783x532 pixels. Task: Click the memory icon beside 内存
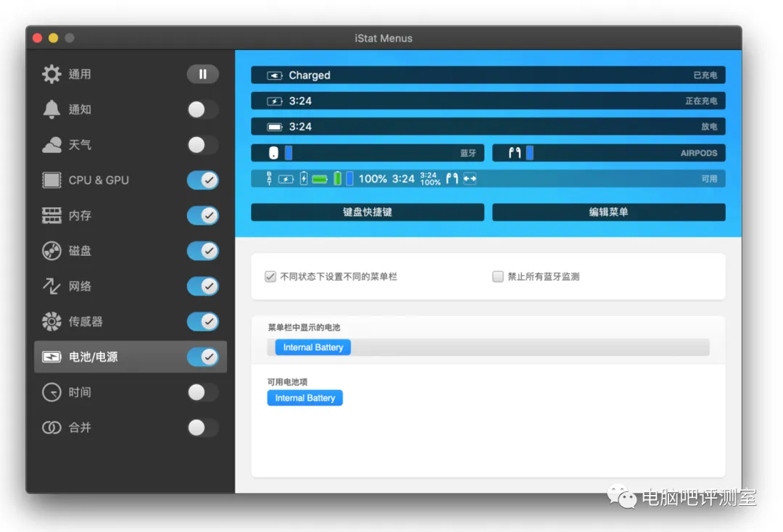tap(51, 215)
